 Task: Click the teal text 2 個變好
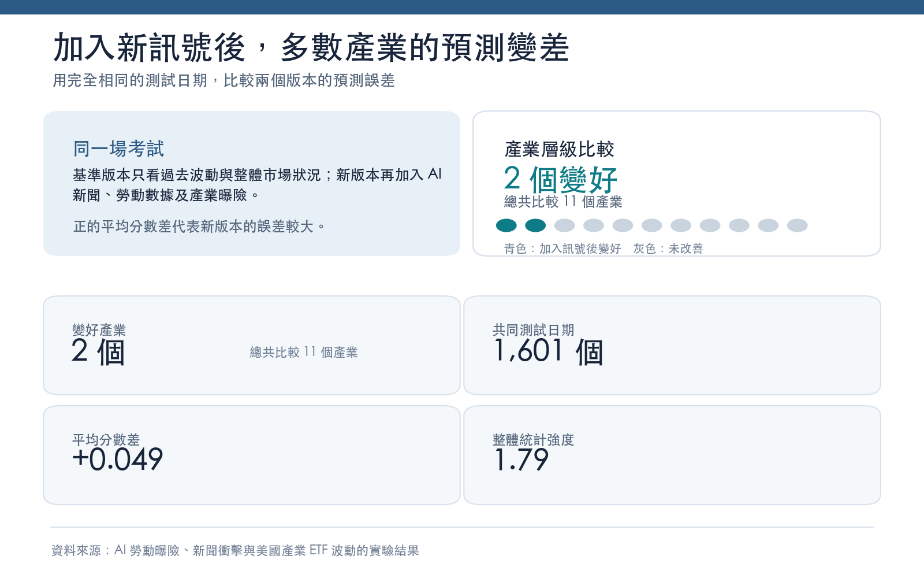click(560, 179)
